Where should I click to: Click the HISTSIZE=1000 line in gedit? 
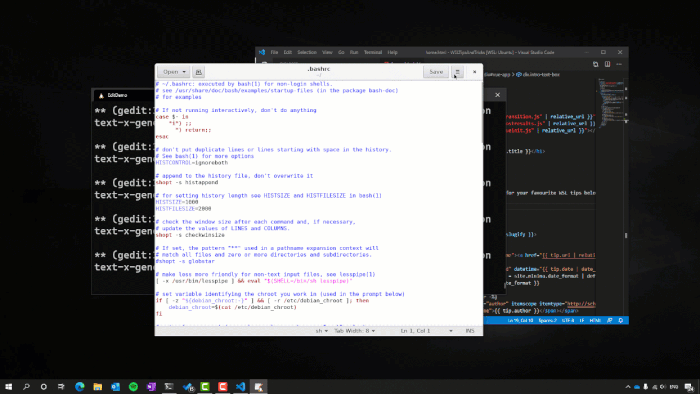click(177, 202)
